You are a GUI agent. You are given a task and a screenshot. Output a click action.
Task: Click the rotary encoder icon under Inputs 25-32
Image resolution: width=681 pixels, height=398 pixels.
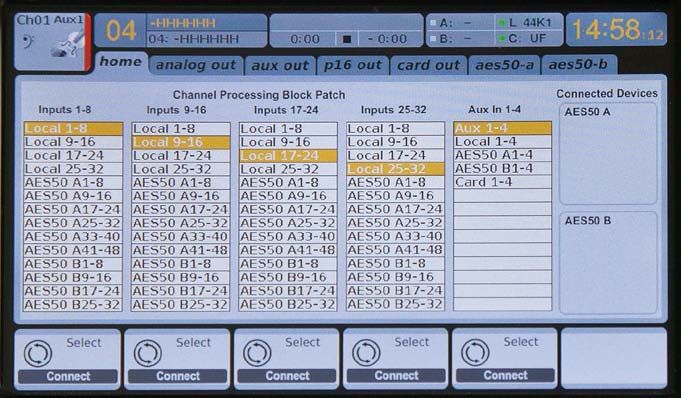pos(366,353)
